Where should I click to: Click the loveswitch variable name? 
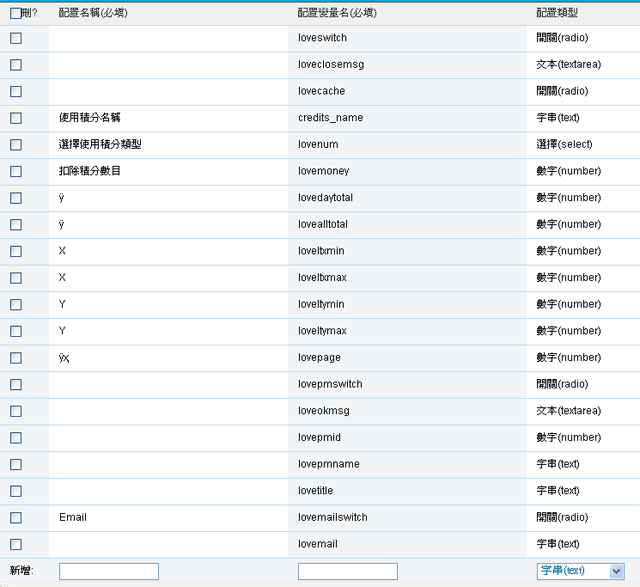point(322,38)
